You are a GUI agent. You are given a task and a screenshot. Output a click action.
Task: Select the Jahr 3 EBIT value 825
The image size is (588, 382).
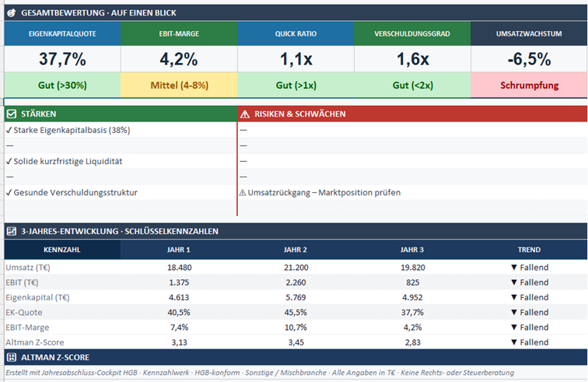tap(412, 282)
